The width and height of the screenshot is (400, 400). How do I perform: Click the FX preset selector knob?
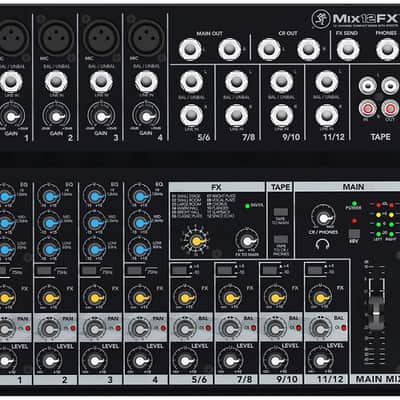195,241
